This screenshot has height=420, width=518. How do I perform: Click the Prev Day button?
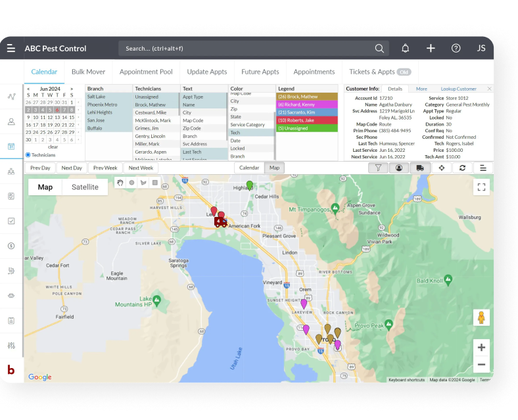[40, 168]
